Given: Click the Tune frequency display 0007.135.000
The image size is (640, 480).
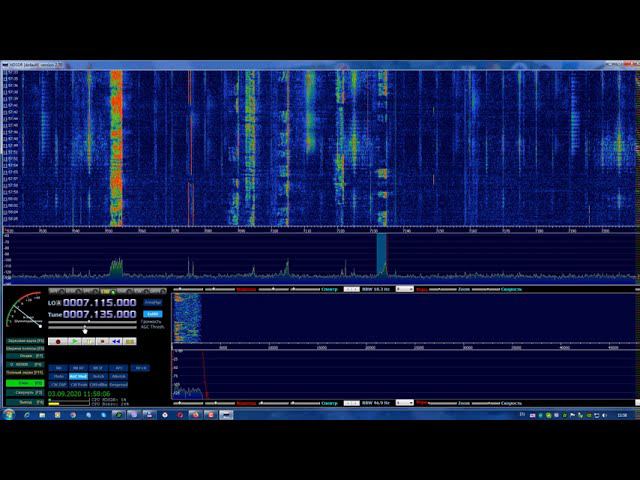Looking at the screenshot, I should 100,314.
